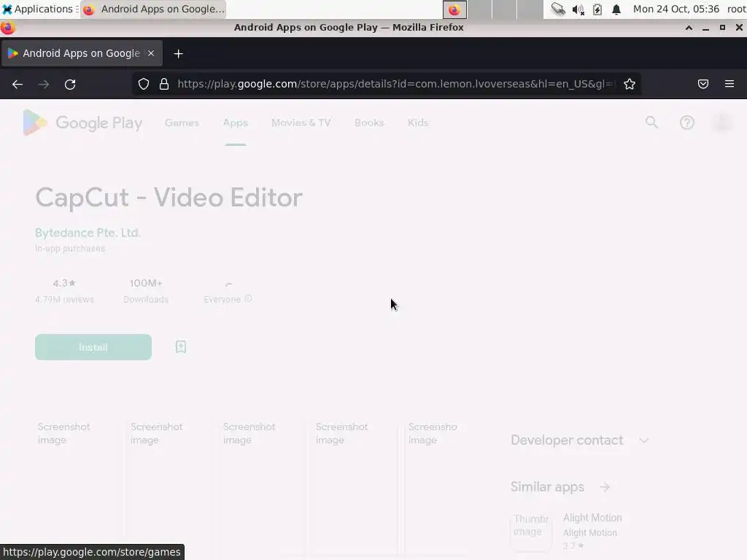
Task: Open the Firefox hamburger menu
Action: coord(729,85)
